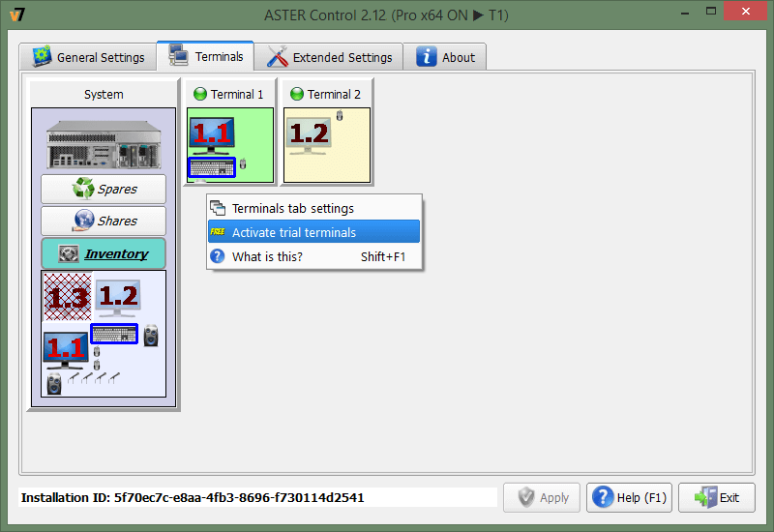
Task: Switch to the Extended Settings tab
Action: pos(330,57)
